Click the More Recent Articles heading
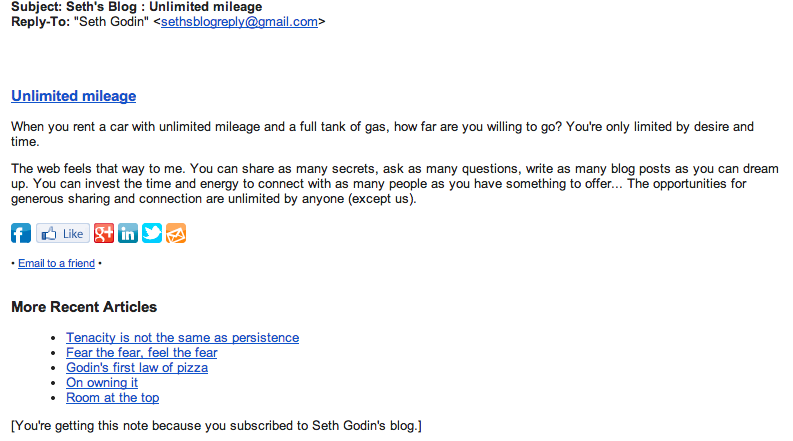 pyautogui.click(x=84, y=307)
